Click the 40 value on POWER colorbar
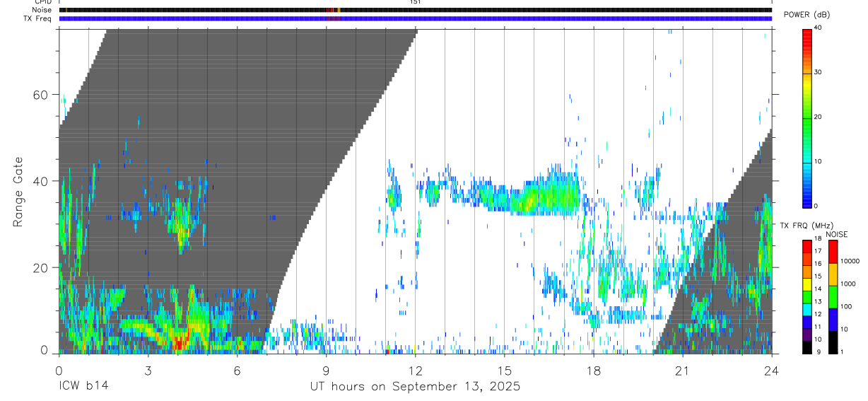The height and width of the screenshot is (401, 868). 818,28
